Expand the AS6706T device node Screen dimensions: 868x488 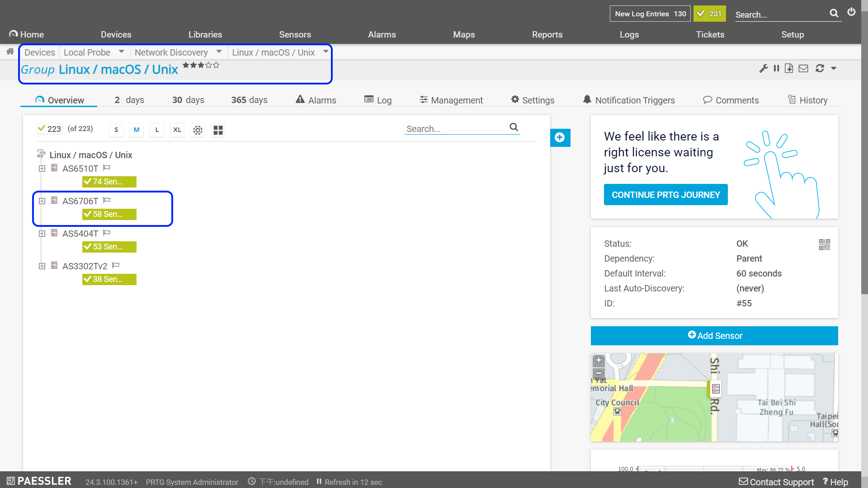(42, 201)
